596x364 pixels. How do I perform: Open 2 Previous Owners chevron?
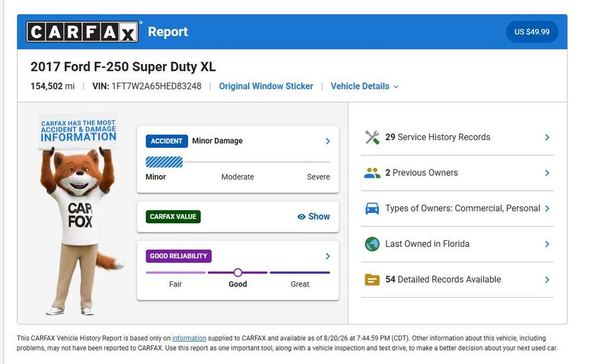[547, 173]
